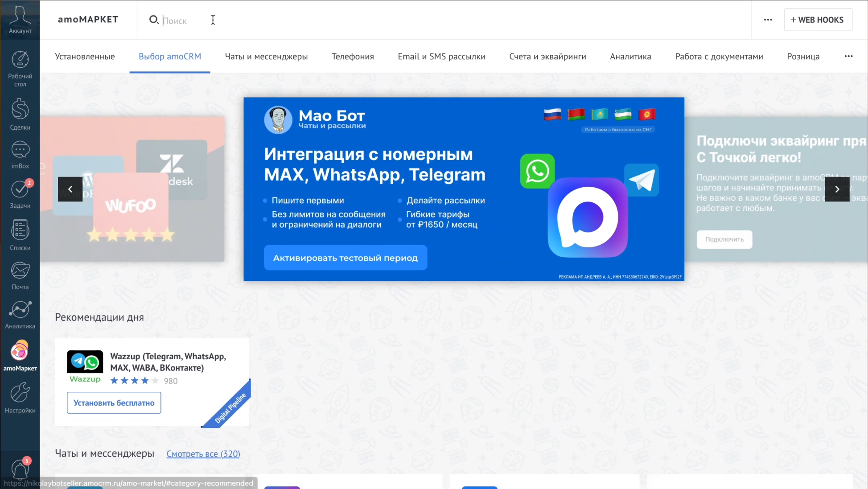Open imBox chat icon
Image resolution: width=868 pixels, height=489 pixels.
click(20, 155)
